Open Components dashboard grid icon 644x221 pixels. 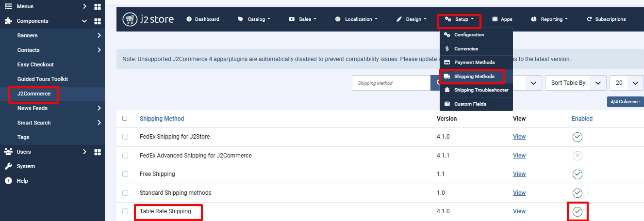click(x=98, y=21)
